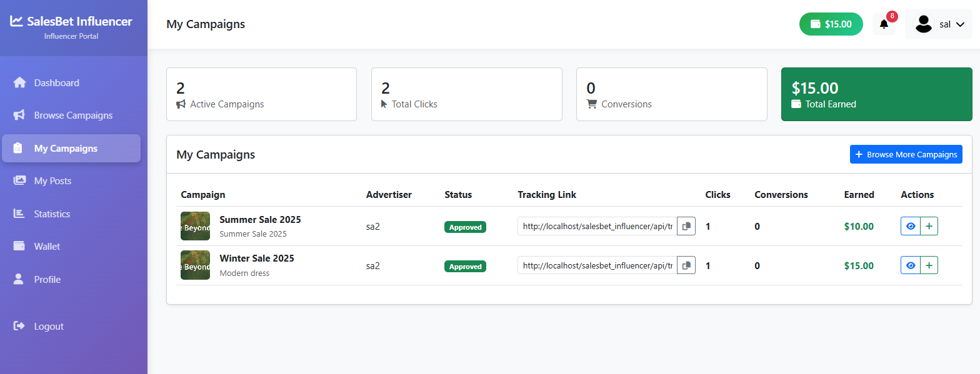The width and height of the screenshot is (980, 374).
Task: Open Statistics in the sidebar
Action: tap(71, 214)
